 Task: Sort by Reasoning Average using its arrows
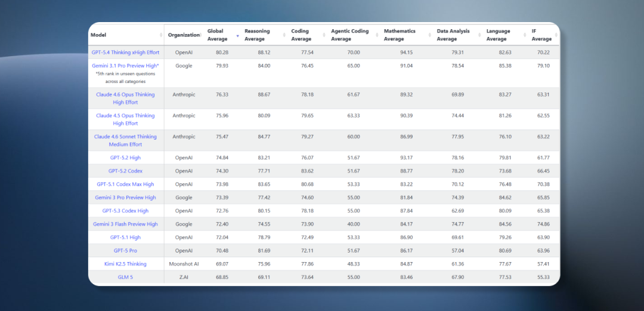point(284,35)
